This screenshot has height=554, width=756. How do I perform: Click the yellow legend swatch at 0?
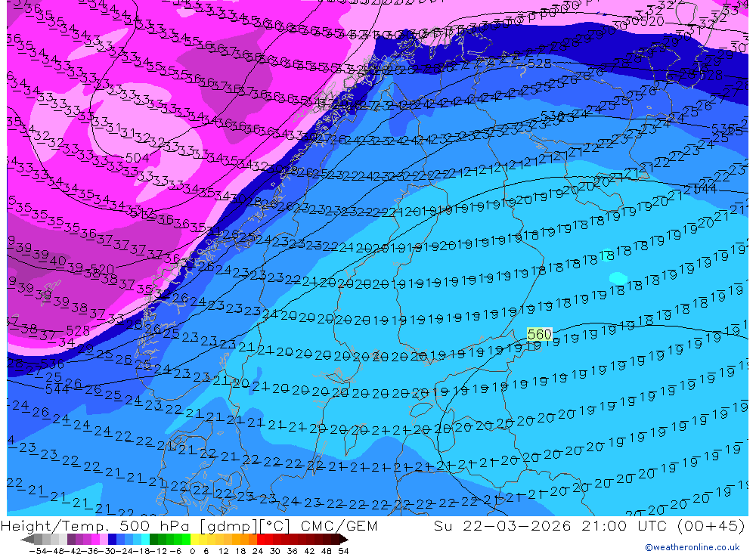[x=195, y=539]
